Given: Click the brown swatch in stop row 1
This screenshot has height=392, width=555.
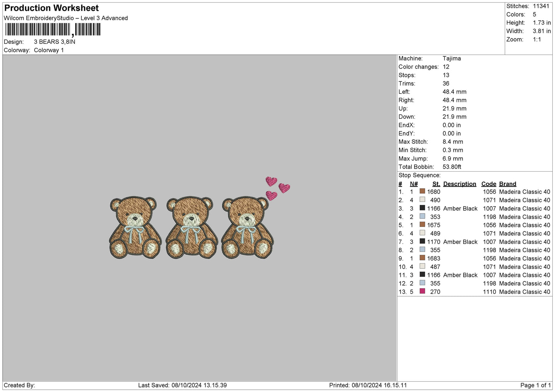Looking at the screenshot, I should (422, 191).
